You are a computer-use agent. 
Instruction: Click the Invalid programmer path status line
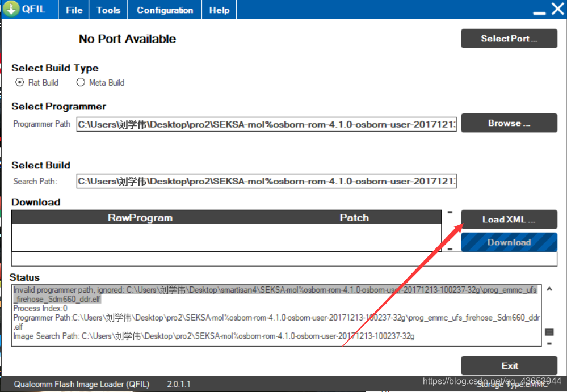coord(275,294)
